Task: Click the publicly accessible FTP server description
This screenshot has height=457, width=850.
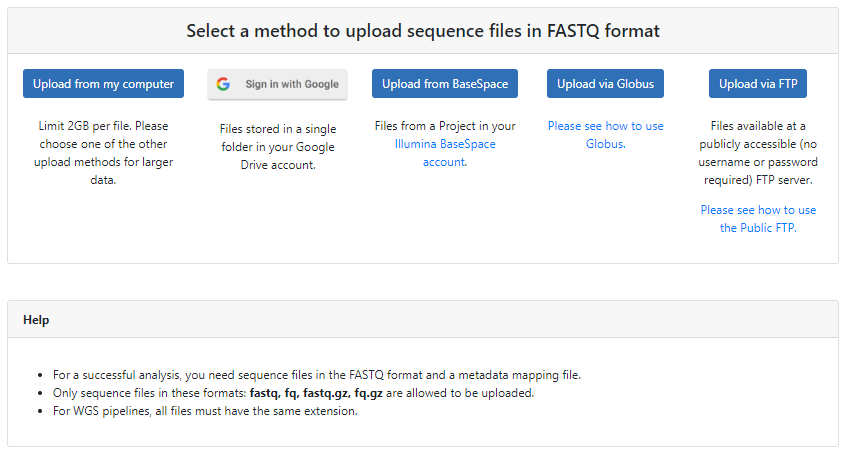Action: (758, 153)
